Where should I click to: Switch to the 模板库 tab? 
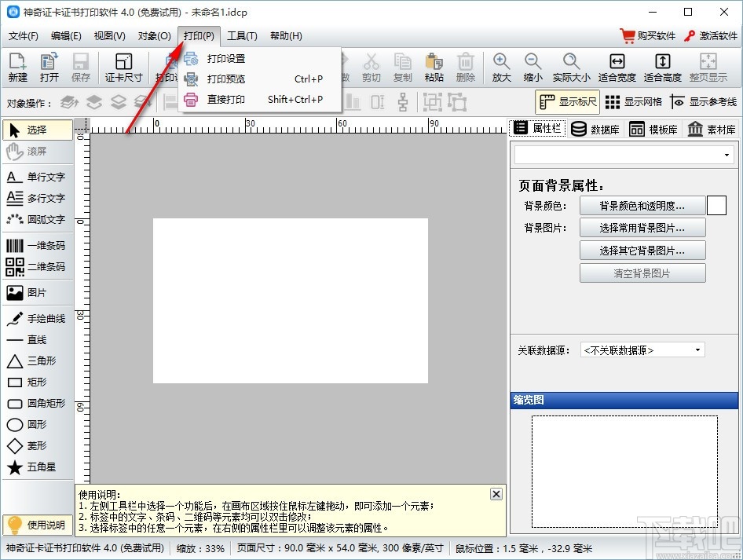coord(653,129)
